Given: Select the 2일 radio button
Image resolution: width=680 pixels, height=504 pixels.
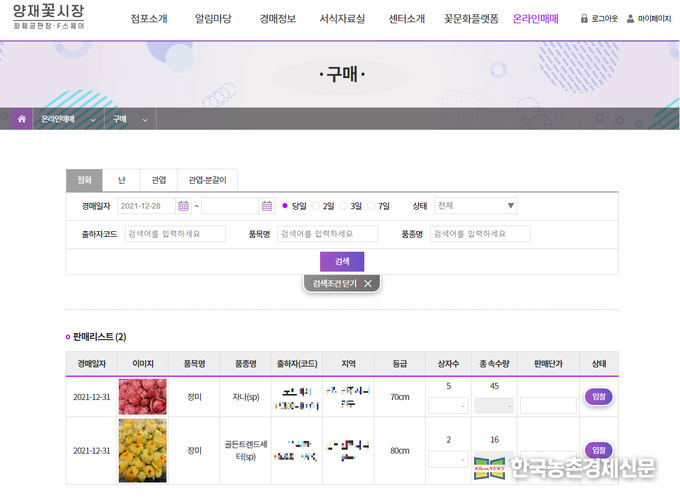Looking at the screenshot, I should pos(316,206).
